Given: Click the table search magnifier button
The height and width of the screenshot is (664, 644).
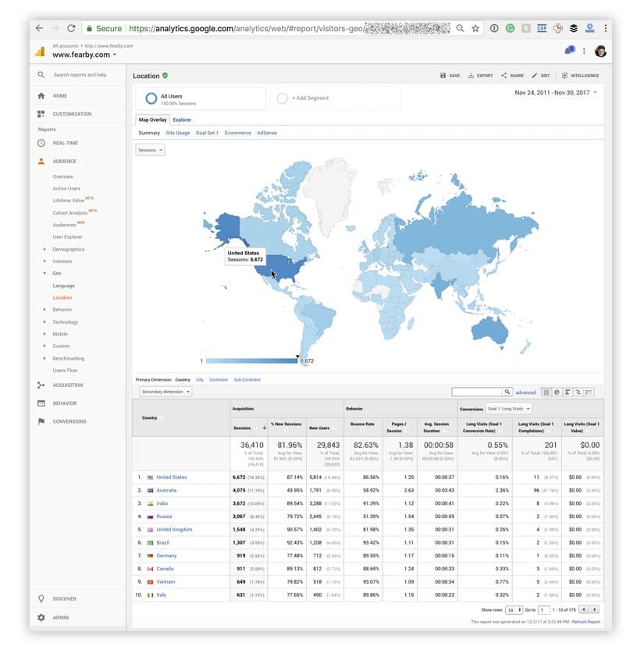Looking at the screenshot, I should pyautogui.click(x=507, y=392).
